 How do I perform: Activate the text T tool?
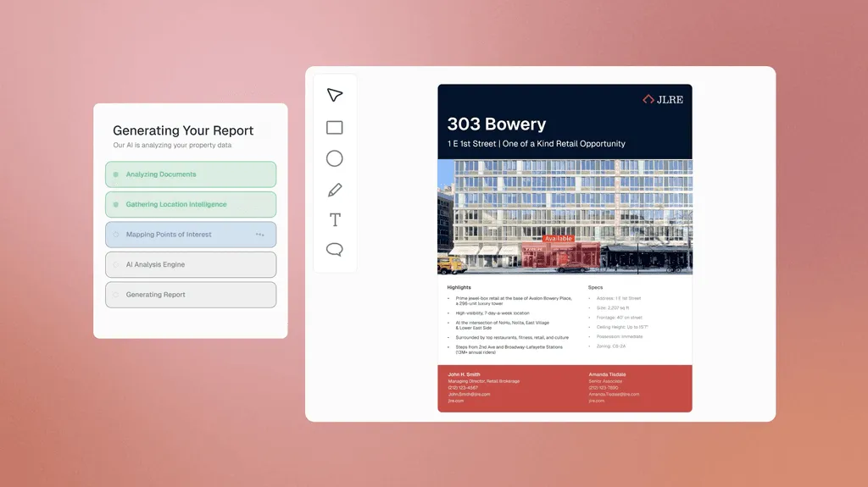[335, 219]
